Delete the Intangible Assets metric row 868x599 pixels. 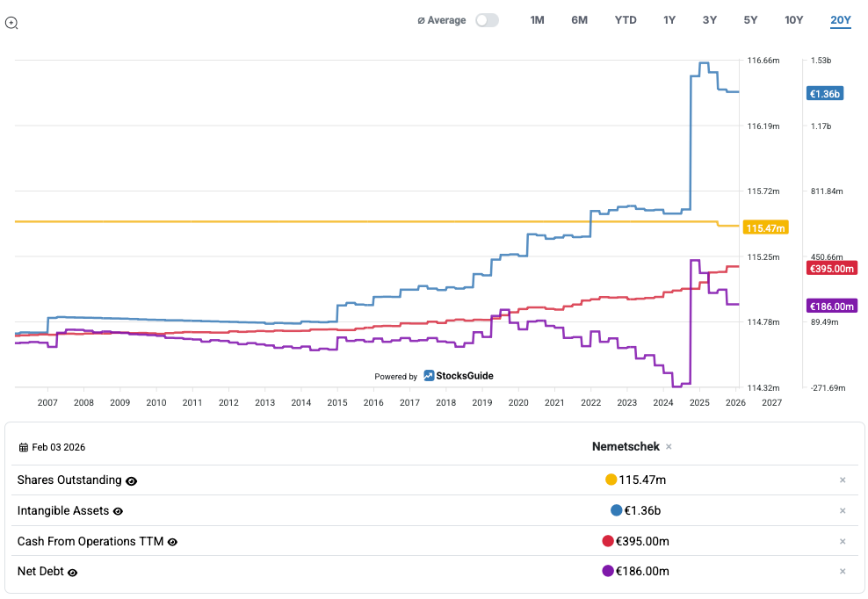click(x=842, y=511)
